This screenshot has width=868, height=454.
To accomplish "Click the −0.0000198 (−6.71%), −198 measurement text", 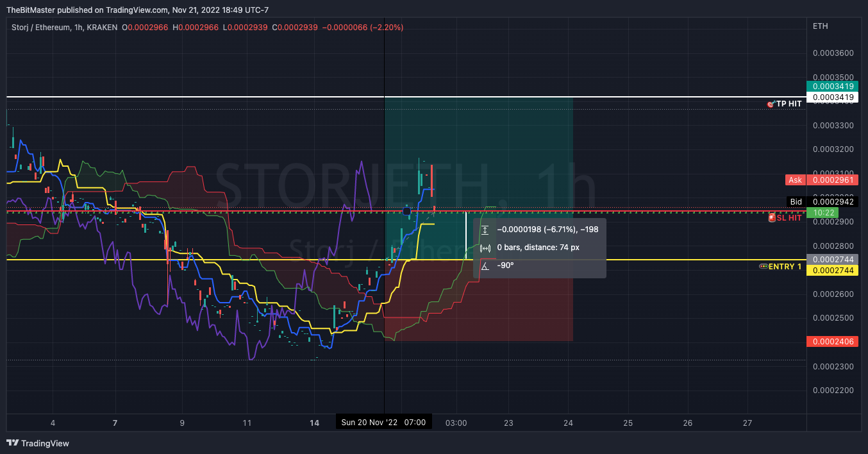I will [547, 229].
